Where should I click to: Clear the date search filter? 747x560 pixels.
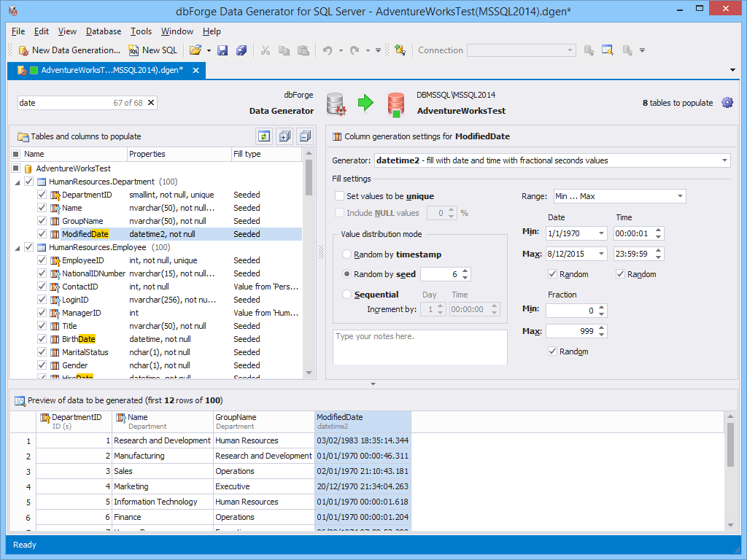coord(151,103)
